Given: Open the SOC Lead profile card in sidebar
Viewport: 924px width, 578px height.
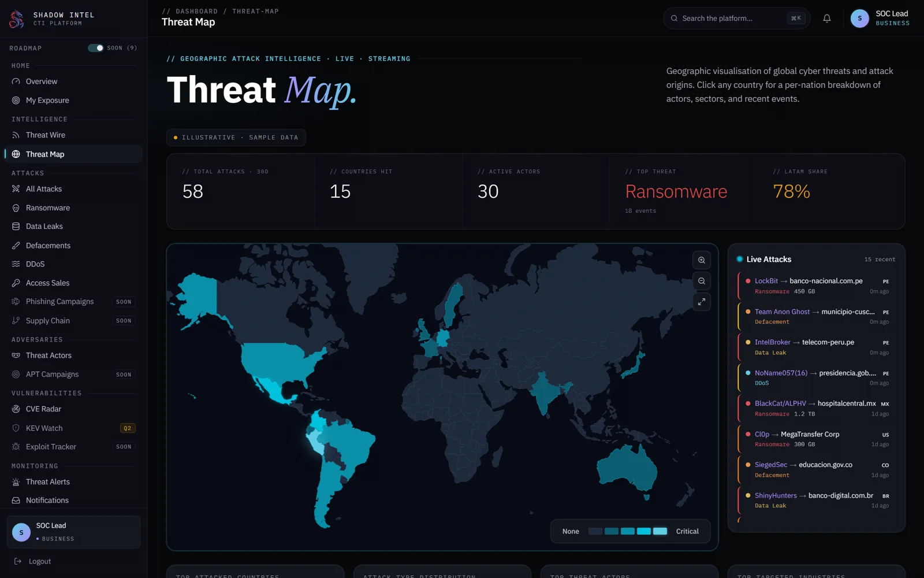Looking at the screenshot, I should pyautogui.click(x=73, y=532).
